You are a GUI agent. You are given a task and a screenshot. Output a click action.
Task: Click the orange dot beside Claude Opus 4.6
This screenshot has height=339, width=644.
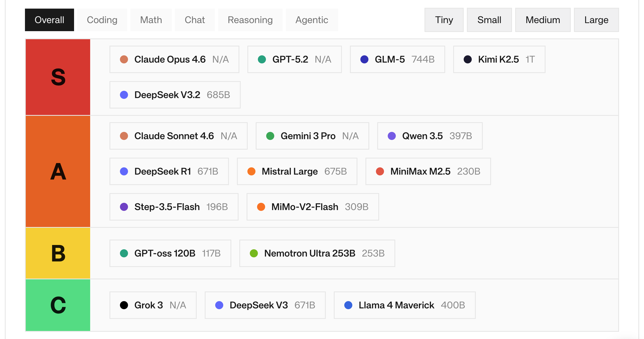124,59
